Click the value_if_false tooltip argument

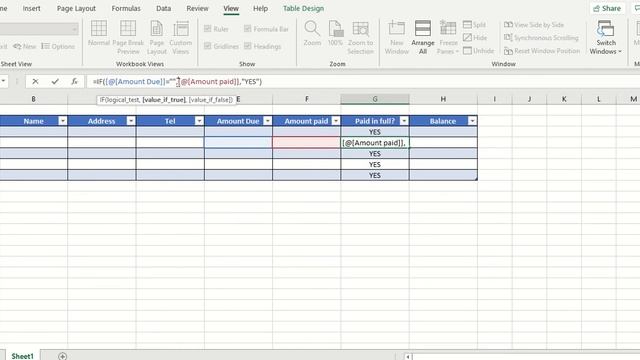(210, 100)
